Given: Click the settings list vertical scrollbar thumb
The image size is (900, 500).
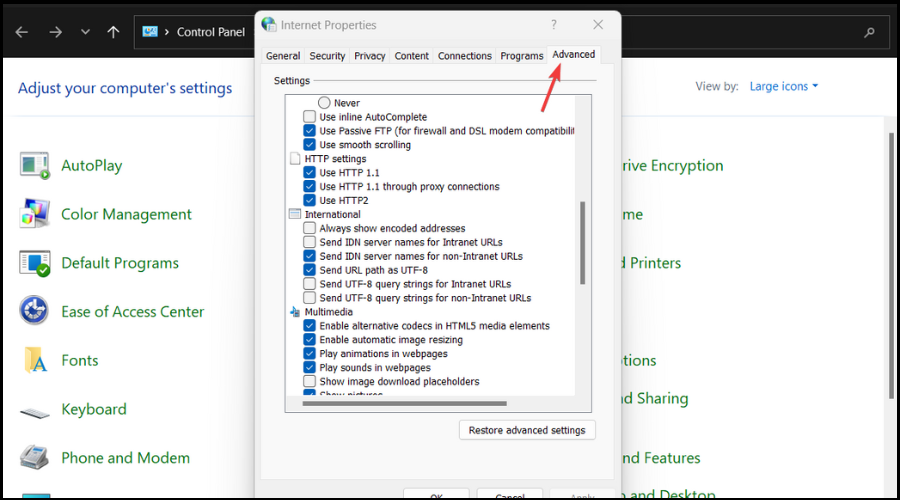Looking at the screenshot, I should click(583, 243).
